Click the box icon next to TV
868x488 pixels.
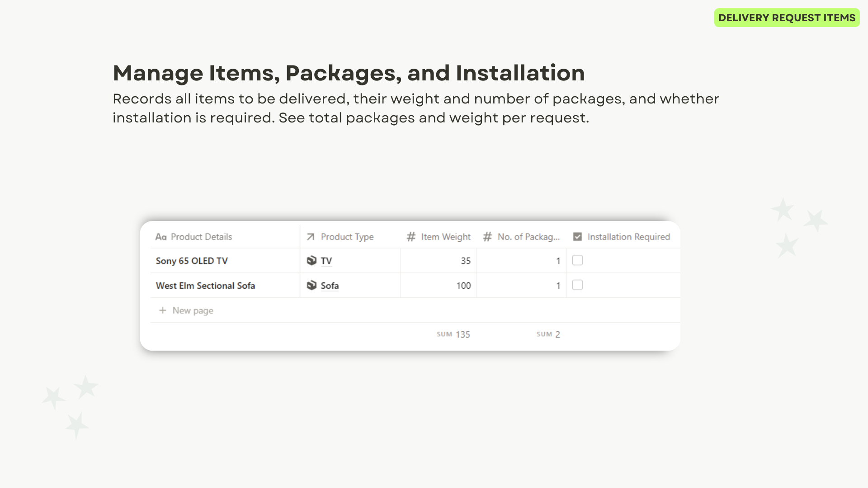(311, 261)
